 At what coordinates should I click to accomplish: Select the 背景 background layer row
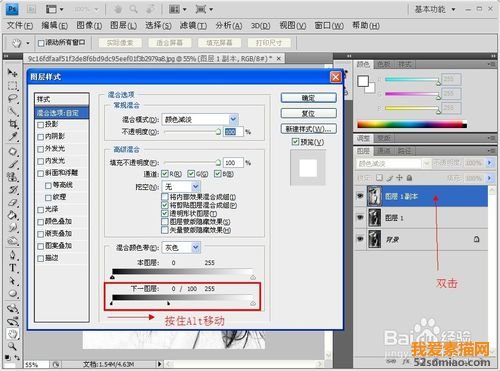pyautogui.click(x=421, y=239)
